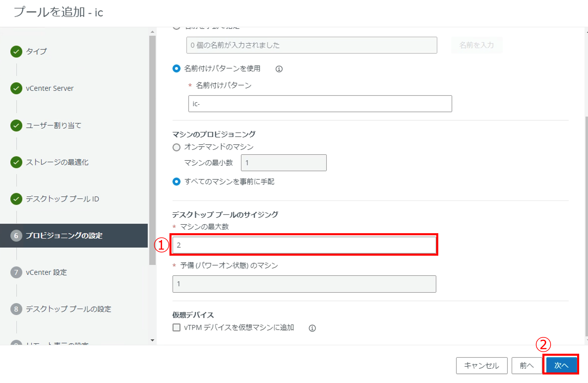Click the green checkmark for タイプ step
This screenshot has height=383, width=588.
click(x=16, y=51)
